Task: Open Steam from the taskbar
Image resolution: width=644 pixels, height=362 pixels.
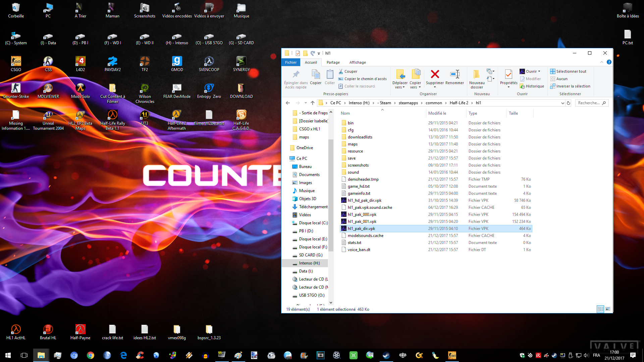Action: [x=386, y=355]
